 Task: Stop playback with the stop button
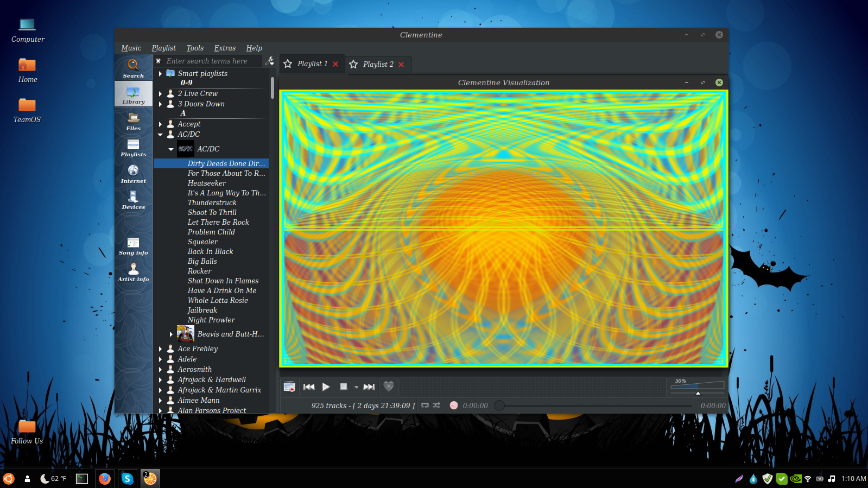coord(343,386)
